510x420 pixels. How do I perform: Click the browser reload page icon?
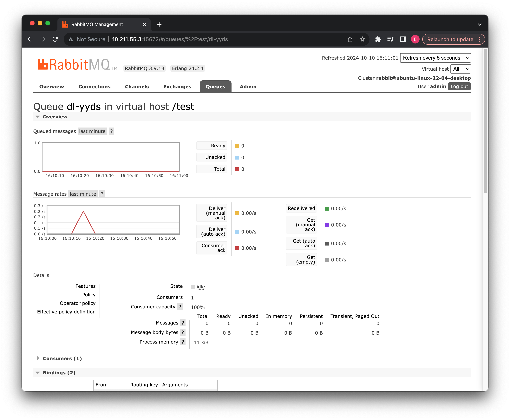55,39
